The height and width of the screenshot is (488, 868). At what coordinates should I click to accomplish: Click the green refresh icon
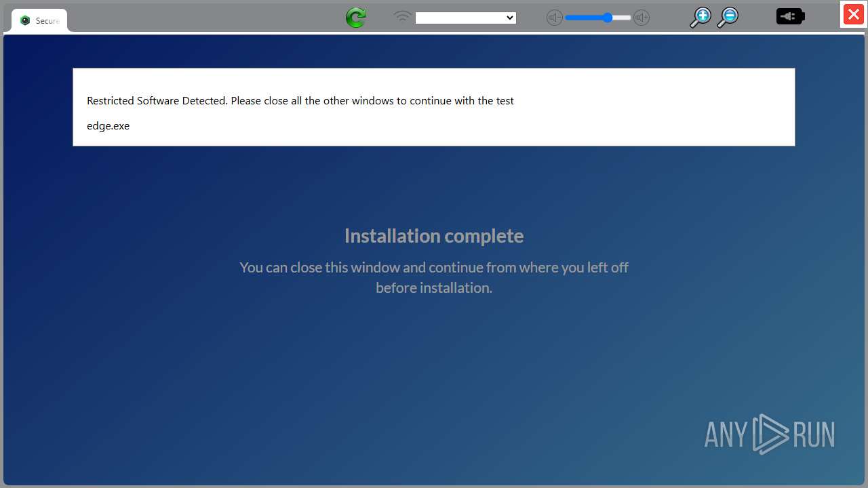tap(356, 18)
